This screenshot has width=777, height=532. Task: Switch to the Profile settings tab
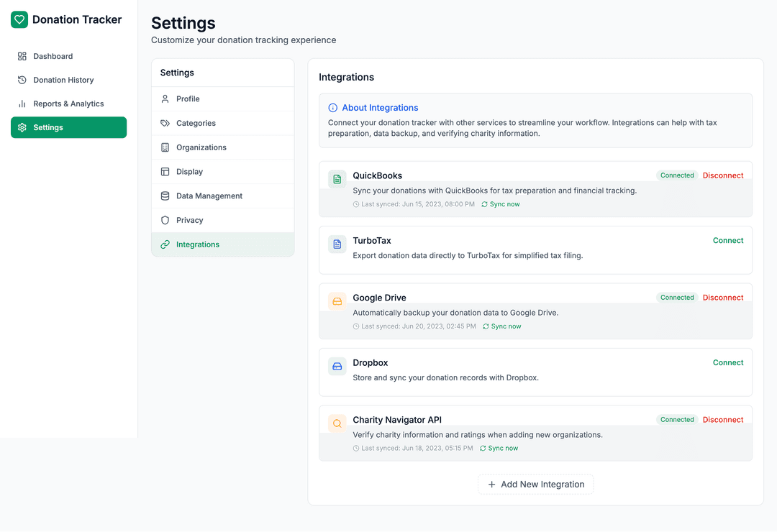click(x=188, y=99)
